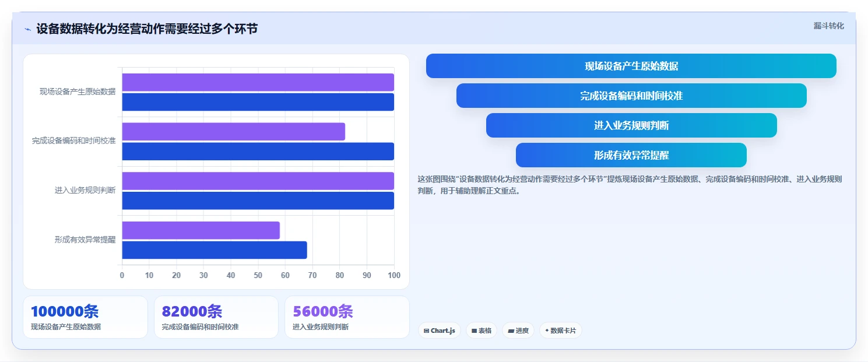This screenshot has width=868, height=362.
Task: Open the 82000条 data card
Action: [x=216, y=317]
